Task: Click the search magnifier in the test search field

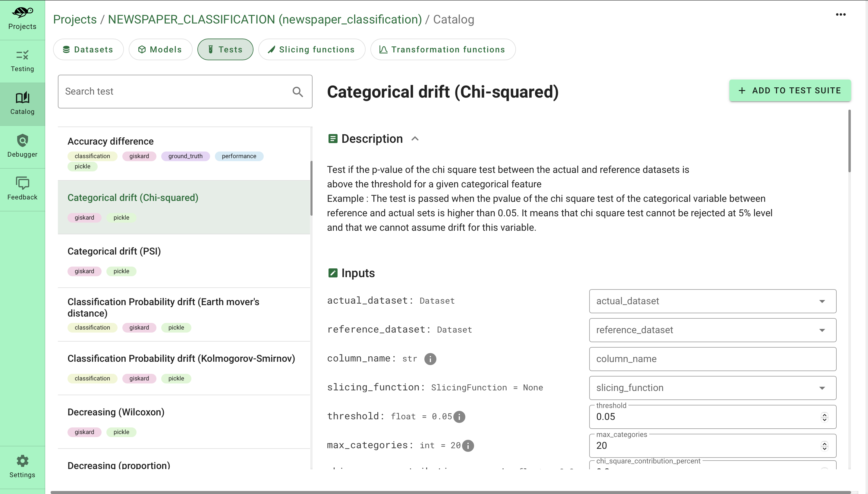Action: pyautogui.click(x=298, y=92)
